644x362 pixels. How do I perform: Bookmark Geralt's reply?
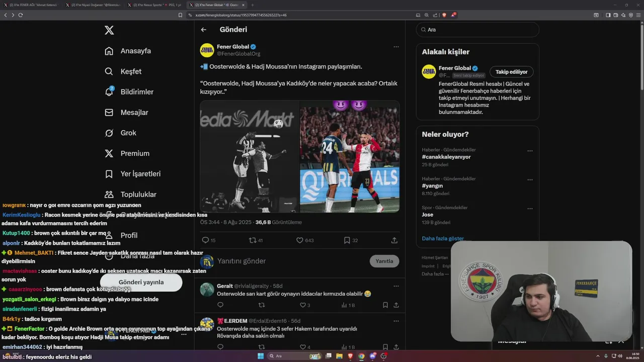[x=385, y=305]
